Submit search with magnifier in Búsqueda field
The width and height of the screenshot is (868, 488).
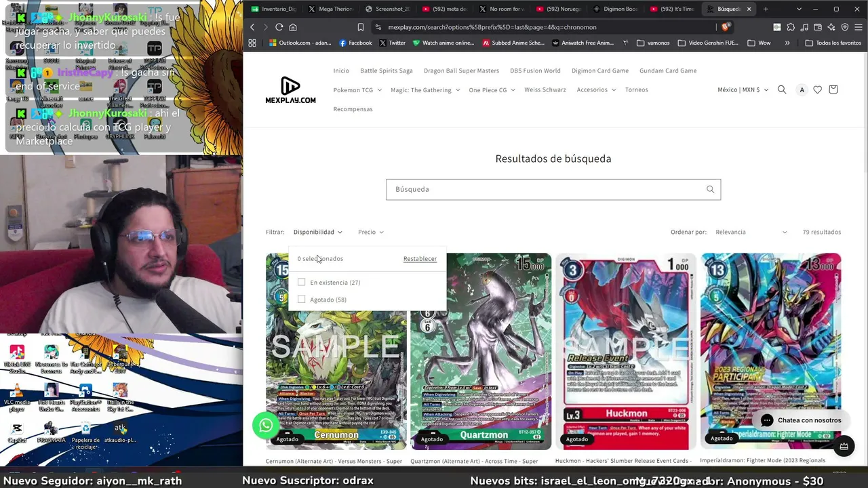pos(710,189)
